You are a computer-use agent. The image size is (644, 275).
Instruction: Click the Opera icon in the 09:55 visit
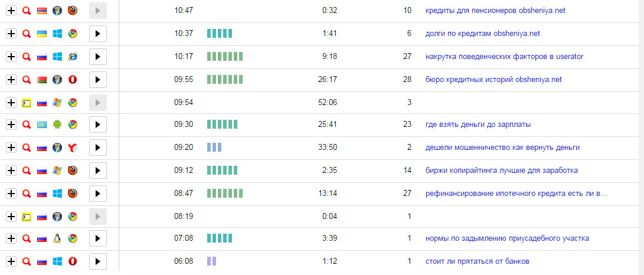(x=73, y=79)
